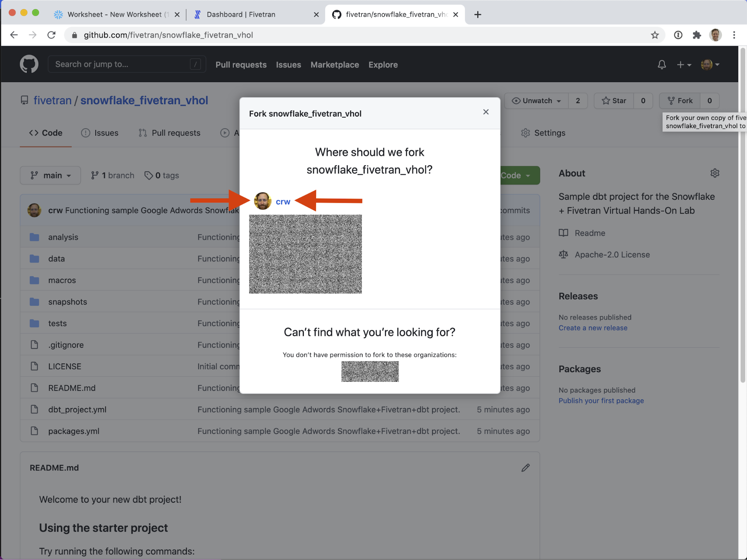Select crw as fork destination
Image resolution: width=747 pixels, height=560 pixels.
pyautogui.click(x=283, y=202)
